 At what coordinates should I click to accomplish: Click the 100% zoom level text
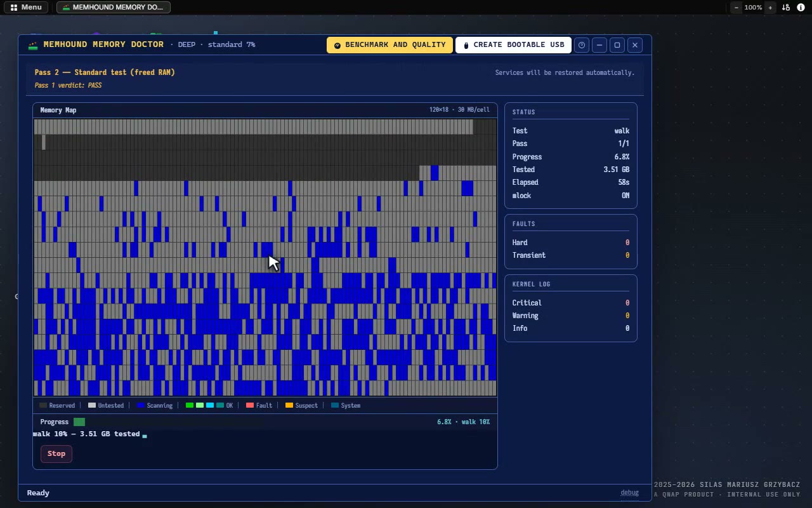click(x=753, y=8)
